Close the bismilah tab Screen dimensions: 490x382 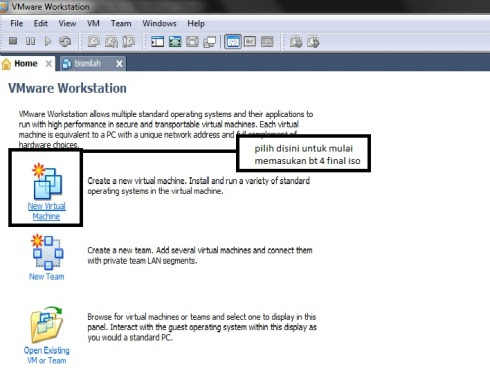(x=119, y=64)
